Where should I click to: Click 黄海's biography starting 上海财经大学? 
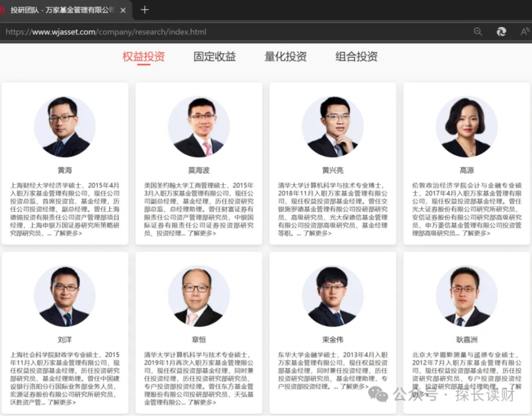click(64, 209)
